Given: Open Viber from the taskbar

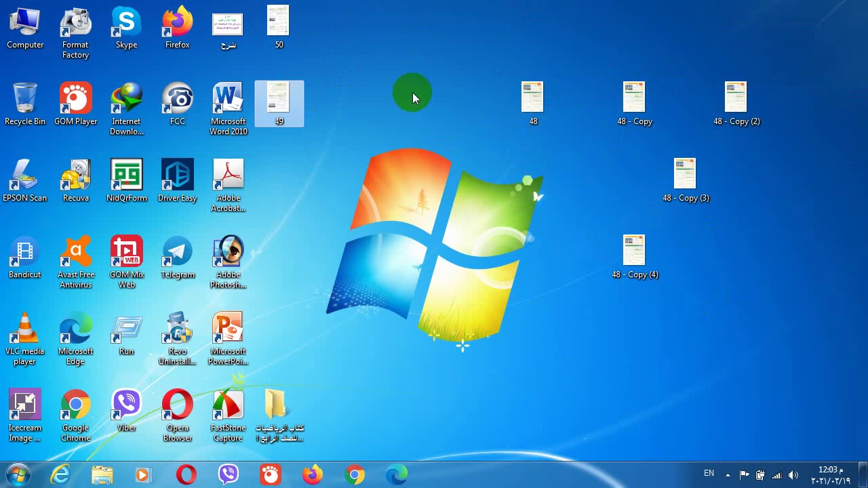Looking at the screenshot, I should (229, 474).
